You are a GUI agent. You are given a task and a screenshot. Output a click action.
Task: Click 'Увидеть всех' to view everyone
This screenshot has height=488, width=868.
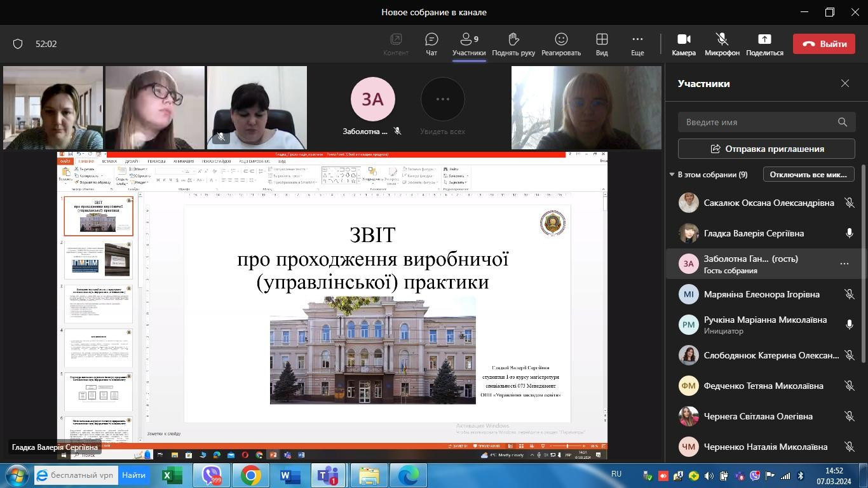point(442,106)
